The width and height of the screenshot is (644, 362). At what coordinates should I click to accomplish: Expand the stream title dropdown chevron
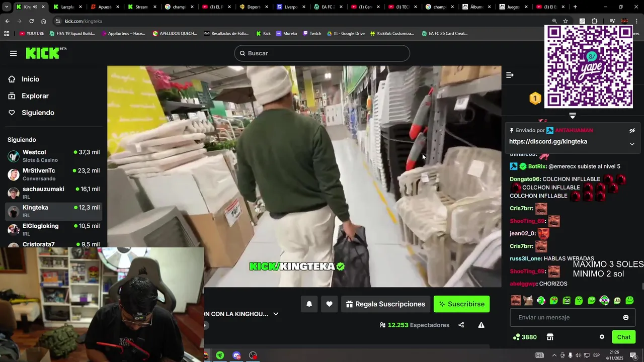(x=276, y=314)
